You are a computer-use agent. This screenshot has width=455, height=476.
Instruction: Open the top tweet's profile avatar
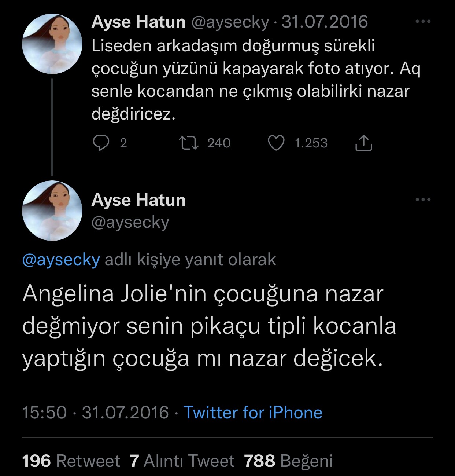[x=52, y=44]
